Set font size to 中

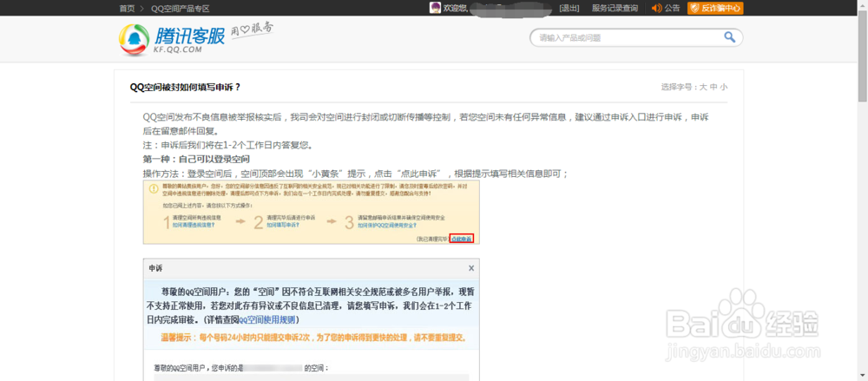click(x=713, y=87)
